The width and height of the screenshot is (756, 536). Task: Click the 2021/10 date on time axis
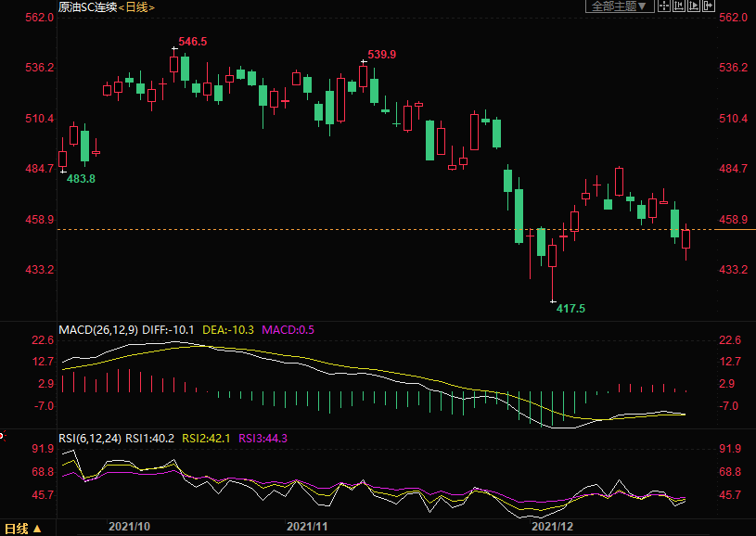pyautogui.click(x=129, y=526)
